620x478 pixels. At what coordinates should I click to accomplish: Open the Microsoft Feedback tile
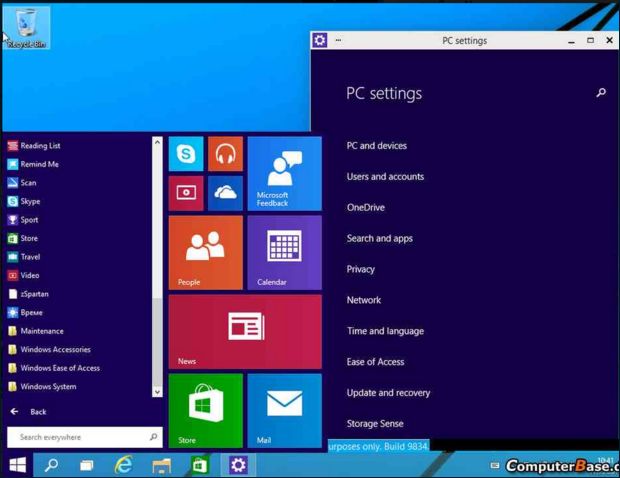point(285,174)
